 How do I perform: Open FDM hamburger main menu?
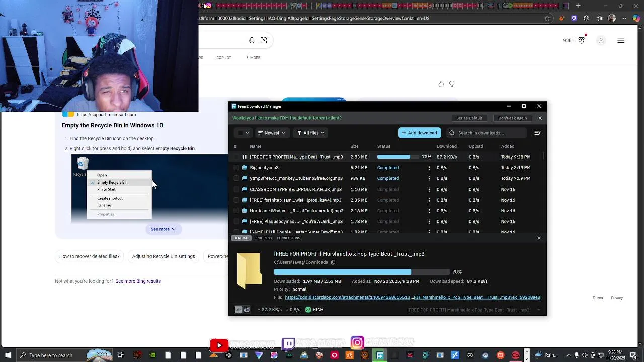click(537, 133)
